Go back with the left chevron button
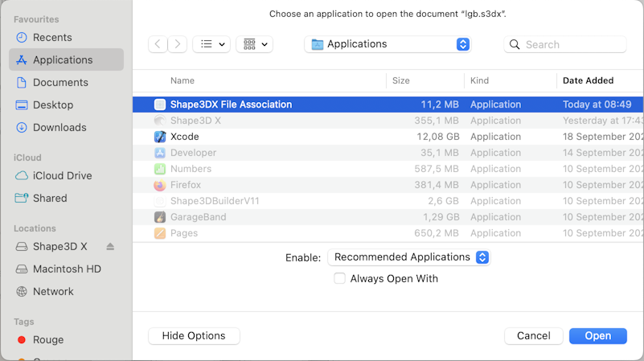 coord(158,44)
